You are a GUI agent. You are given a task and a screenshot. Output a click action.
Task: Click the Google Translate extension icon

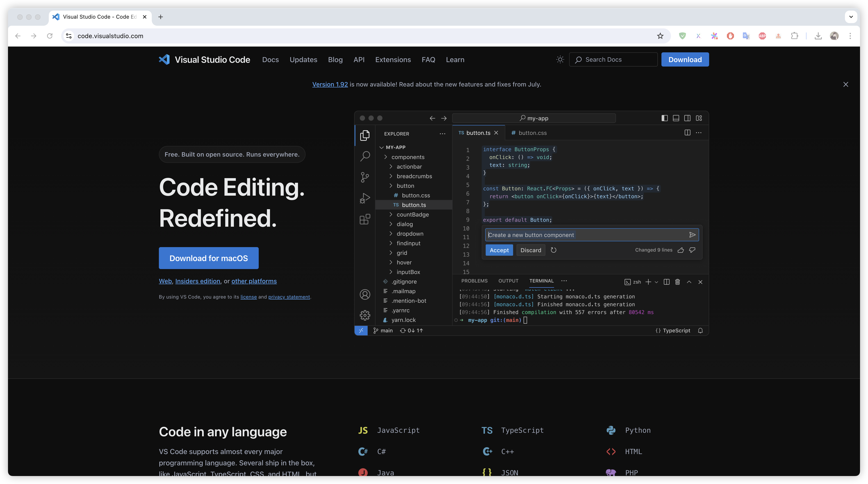point(746,36)
